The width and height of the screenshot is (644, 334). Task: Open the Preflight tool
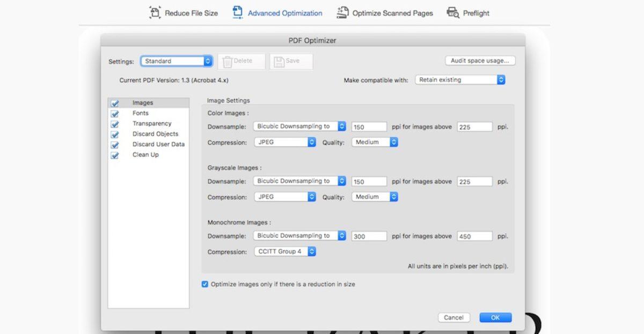pyautogui.click(x=467, y=12)
